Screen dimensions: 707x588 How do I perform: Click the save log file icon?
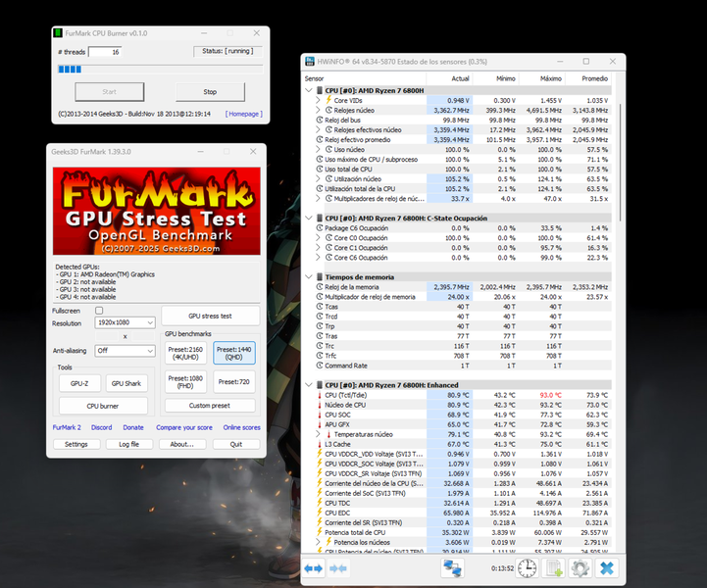point(553,567)
